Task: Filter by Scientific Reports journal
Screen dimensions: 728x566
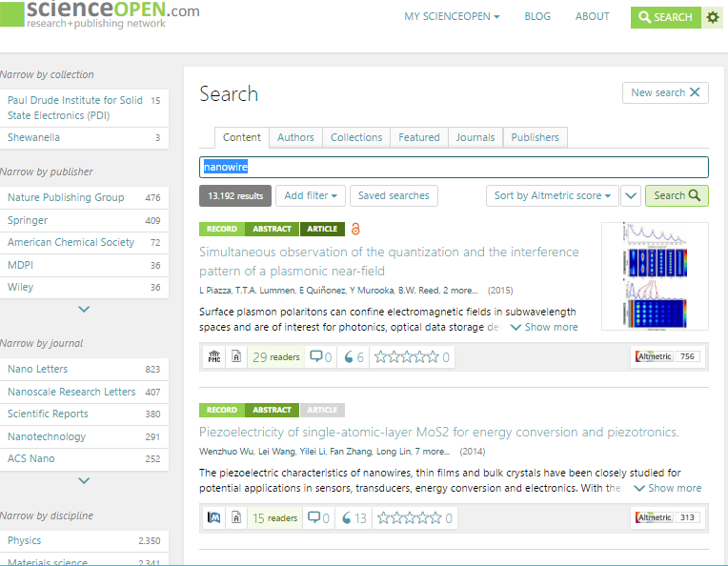Action: point(84,414)
